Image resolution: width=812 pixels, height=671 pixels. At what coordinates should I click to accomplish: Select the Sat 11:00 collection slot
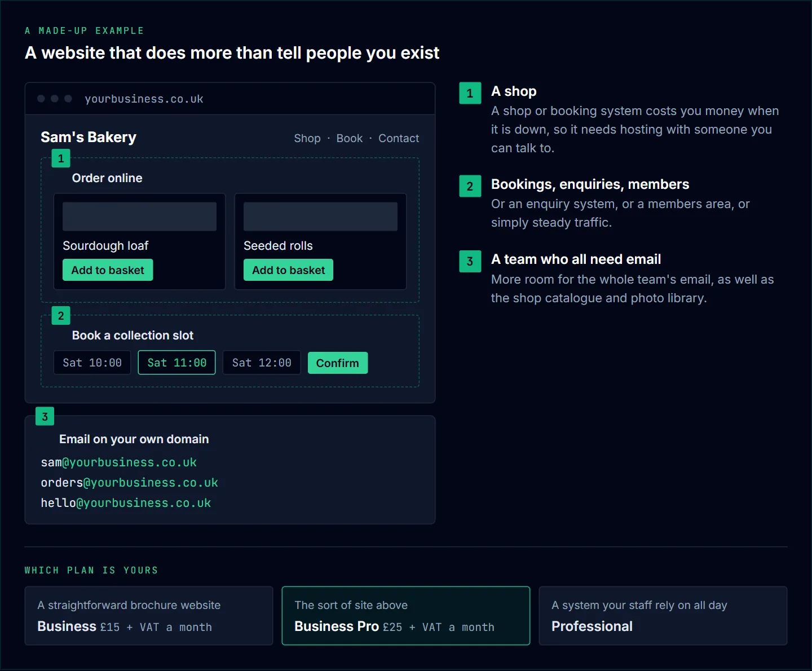click(x=176, y=363)
